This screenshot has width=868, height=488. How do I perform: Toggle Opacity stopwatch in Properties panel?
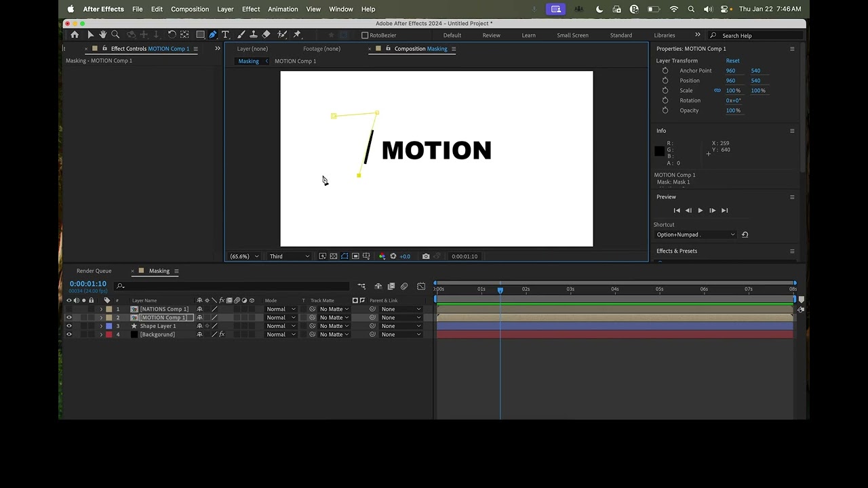click(665, 110)
